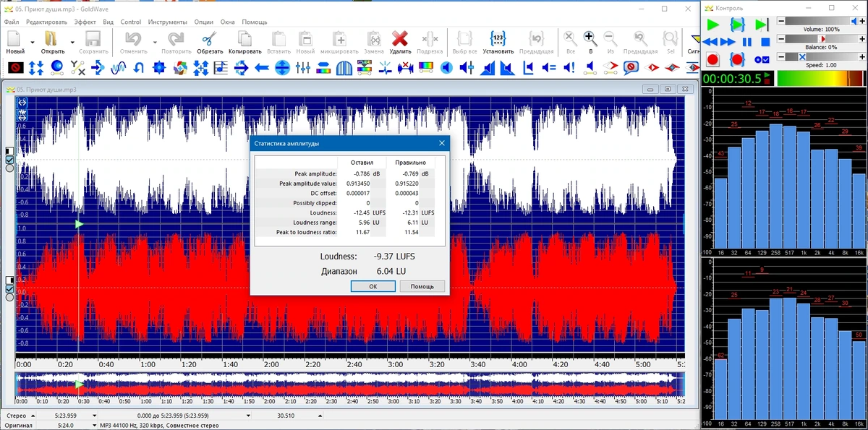Expand the Открыть button dropdown arrow
This screenshot has height=430, width=868.
point(72,42)
